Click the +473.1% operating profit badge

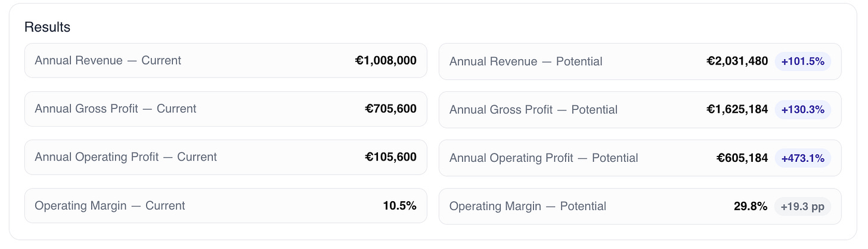coord(802,158)
